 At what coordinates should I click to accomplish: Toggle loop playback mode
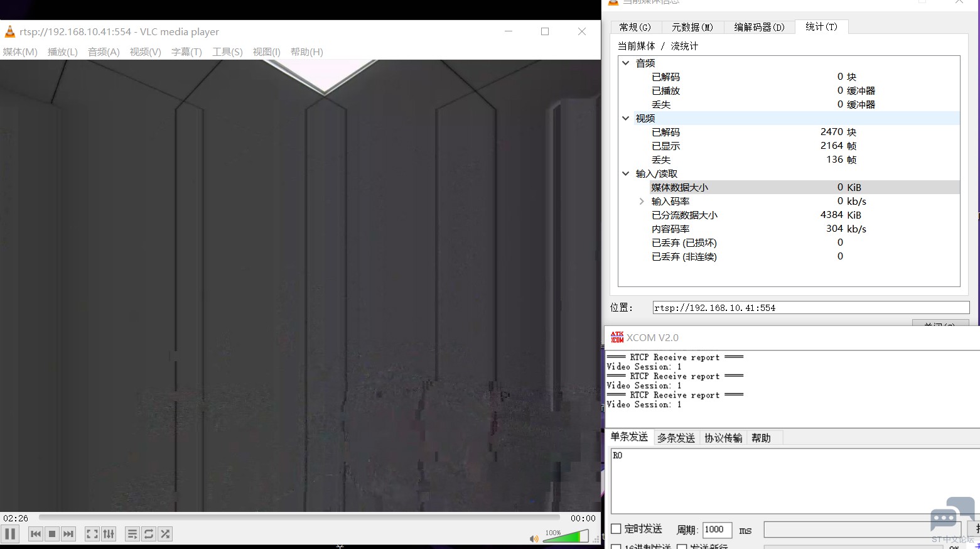(149, 534)
